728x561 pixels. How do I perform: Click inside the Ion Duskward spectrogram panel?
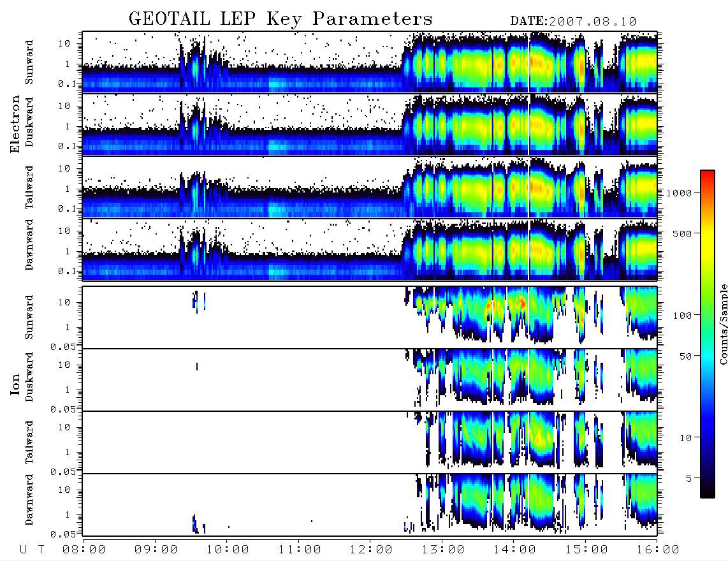point(370,380)
